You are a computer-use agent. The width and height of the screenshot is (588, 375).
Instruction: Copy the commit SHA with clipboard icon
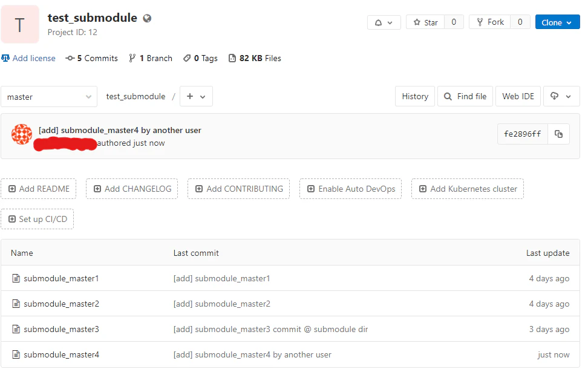tap(559, 134)
